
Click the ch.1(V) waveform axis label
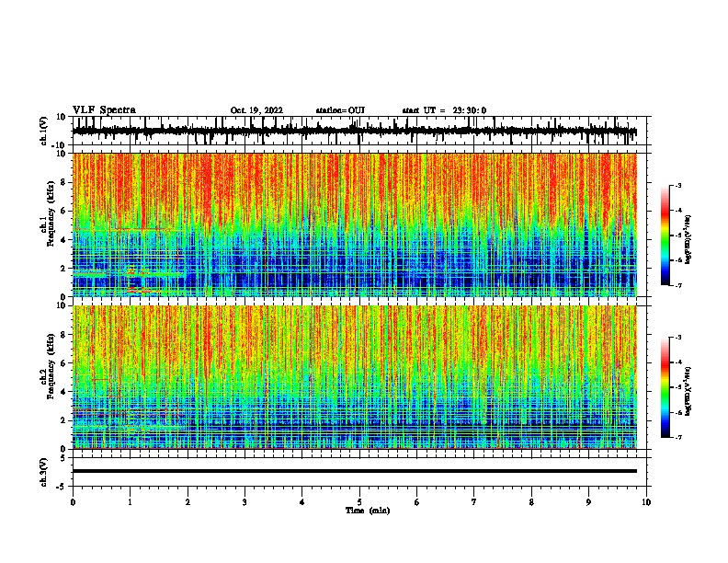click(44, 131)
